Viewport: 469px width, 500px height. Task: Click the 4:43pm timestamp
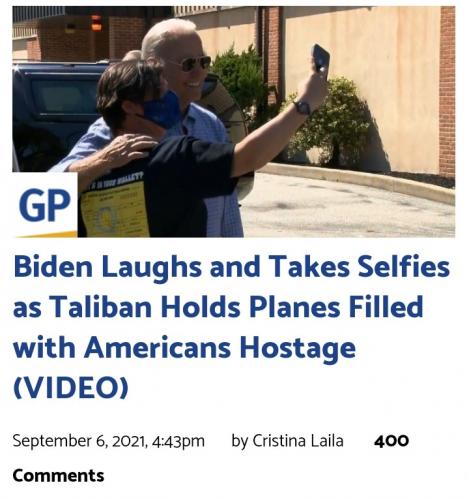pyautogui.click(x=178, y=441)
